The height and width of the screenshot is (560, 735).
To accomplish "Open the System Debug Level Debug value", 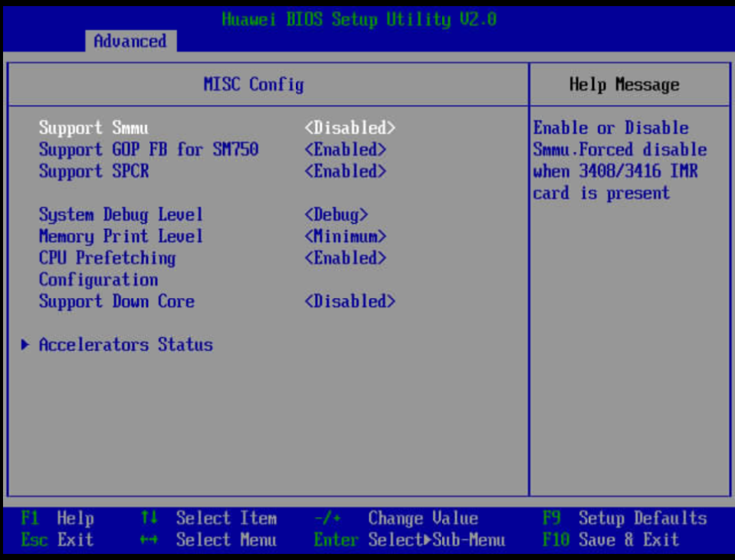I will pyautogui.click(x=336, y=215).
